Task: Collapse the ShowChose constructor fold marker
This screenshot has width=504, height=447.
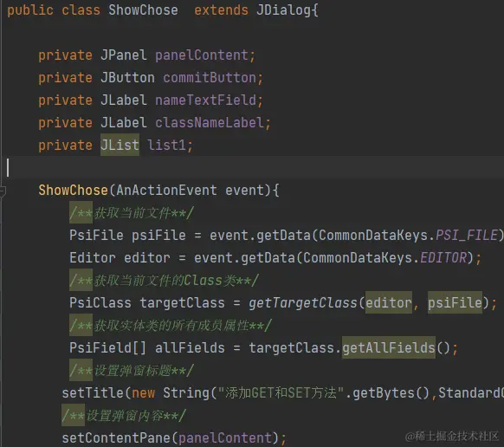Action: tap(2, 191)
